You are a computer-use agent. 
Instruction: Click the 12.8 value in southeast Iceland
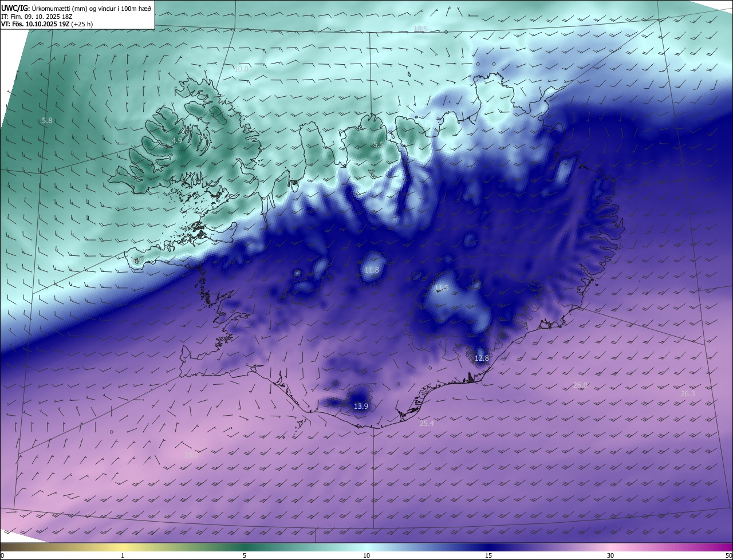click(482, 358)
